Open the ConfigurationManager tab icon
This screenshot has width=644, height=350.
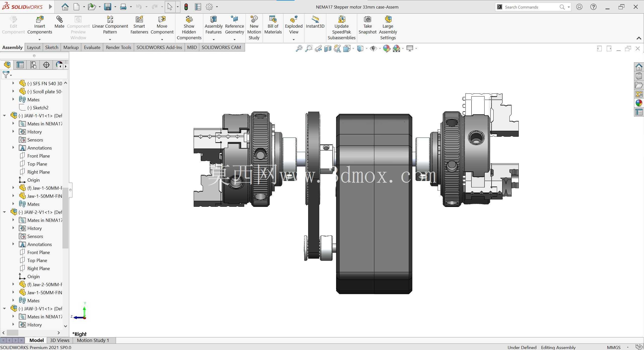pos(33,65)
